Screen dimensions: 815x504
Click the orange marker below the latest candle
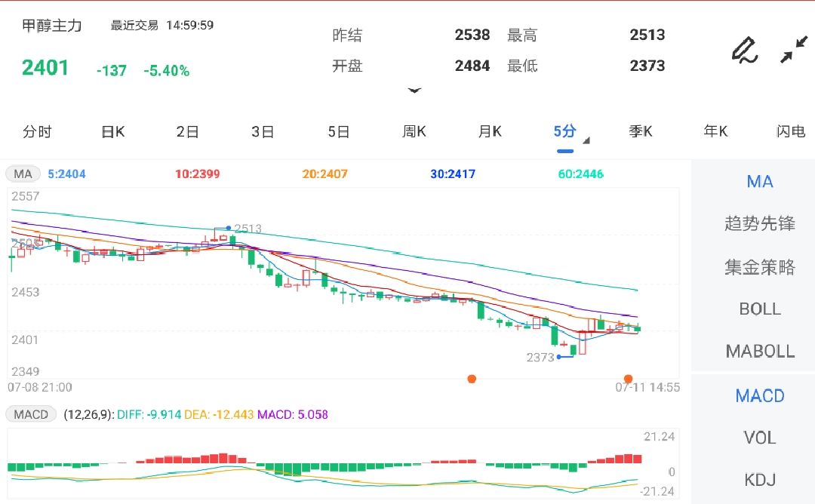click(x=628, y=379)
